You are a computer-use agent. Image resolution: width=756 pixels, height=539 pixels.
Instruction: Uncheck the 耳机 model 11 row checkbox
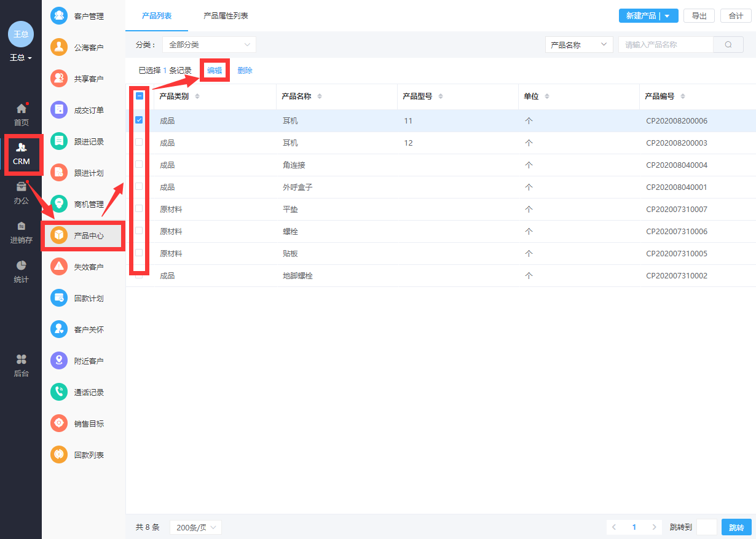tap(139, 120)
